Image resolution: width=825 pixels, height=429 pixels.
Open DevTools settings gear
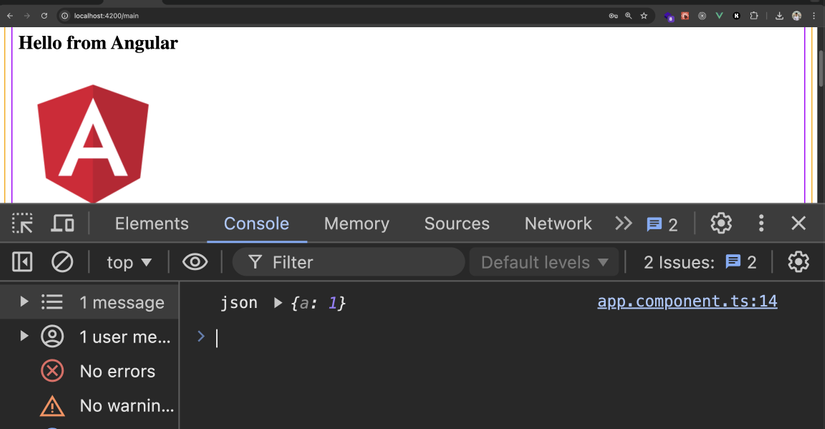(721, 224)
